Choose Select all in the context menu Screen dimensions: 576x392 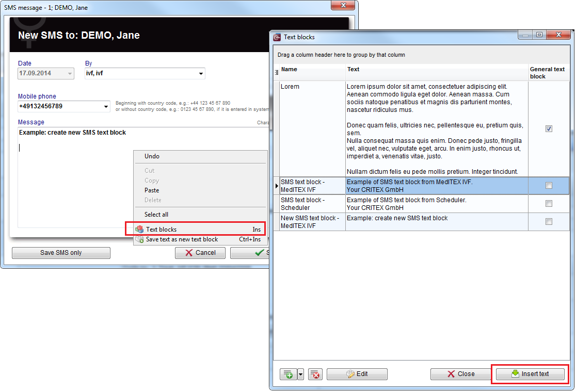click(x=200, y=215)
